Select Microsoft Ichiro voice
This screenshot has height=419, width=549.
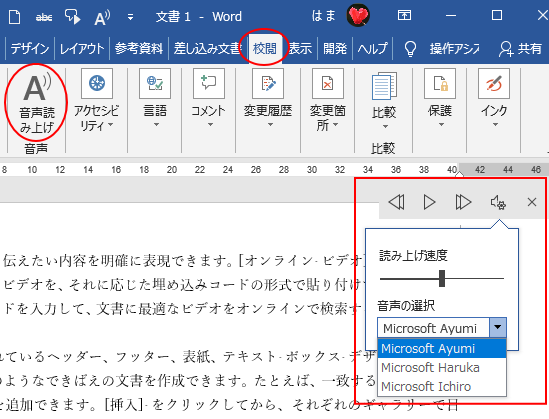click(x=442, y=386)
